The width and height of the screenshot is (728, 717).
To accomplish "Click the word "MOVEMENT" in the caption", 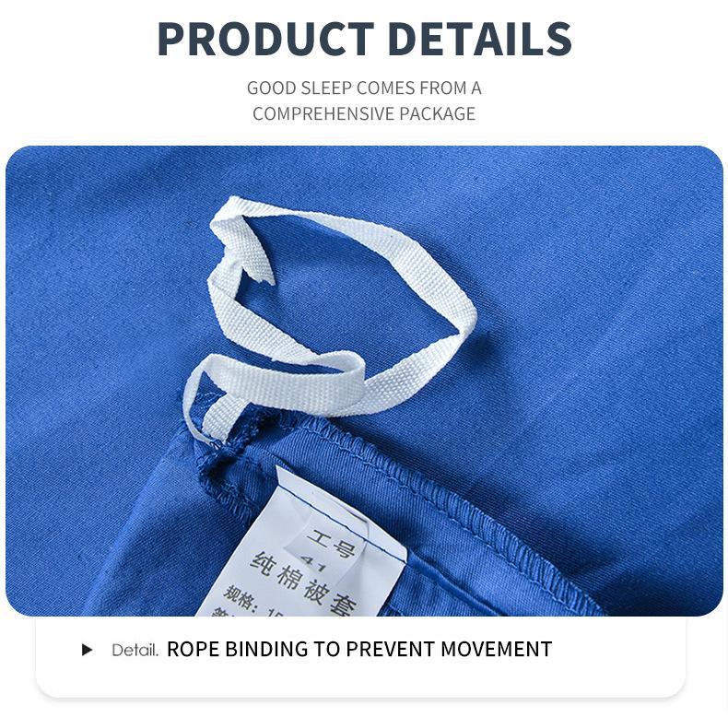I will pos(496,649).
